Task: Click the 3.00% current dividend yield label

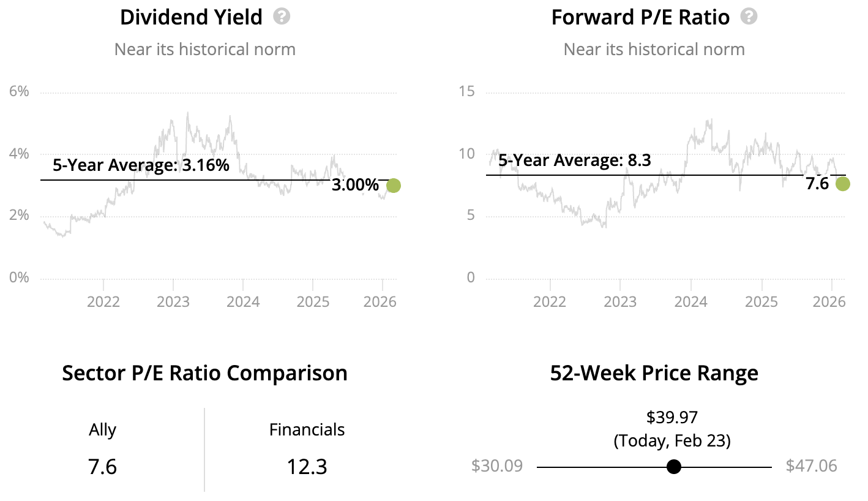Action: pos(355,185)
